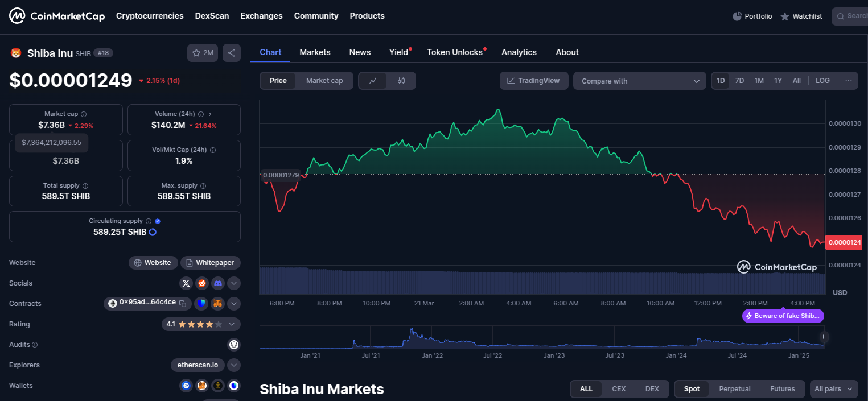Click the MetaMask fox icon in Contracts
The width and height of the screenshot is (868, 401).
click(x=218, y=304)
